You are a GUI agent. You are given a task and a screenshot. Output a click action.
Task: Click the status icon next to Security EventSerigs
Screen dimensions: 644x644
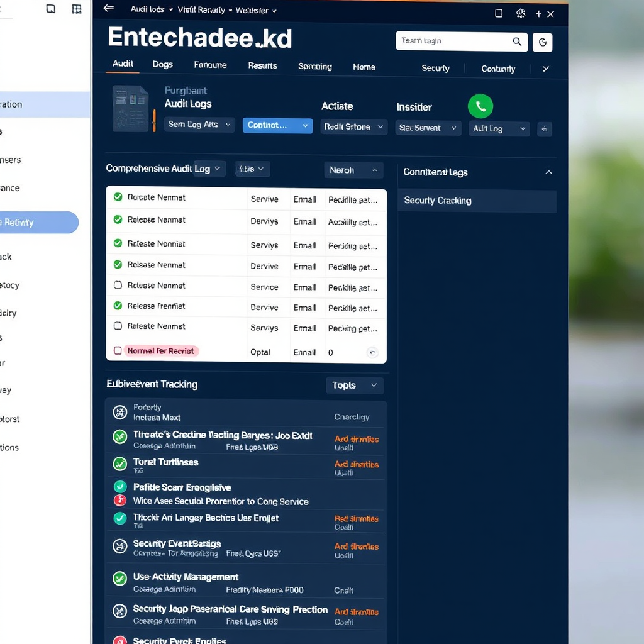click(x=119, y=546)
